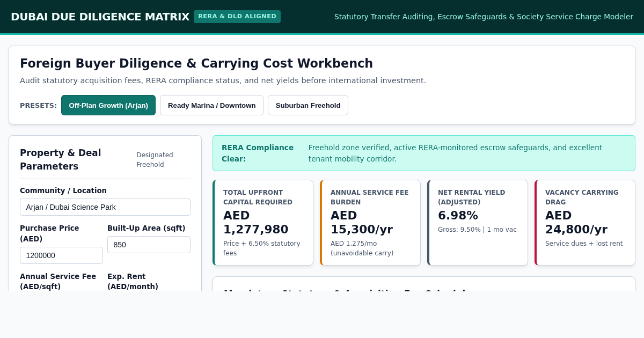Open the Net Rental Yield (Adjusted) card

click(x=478, y=223)
